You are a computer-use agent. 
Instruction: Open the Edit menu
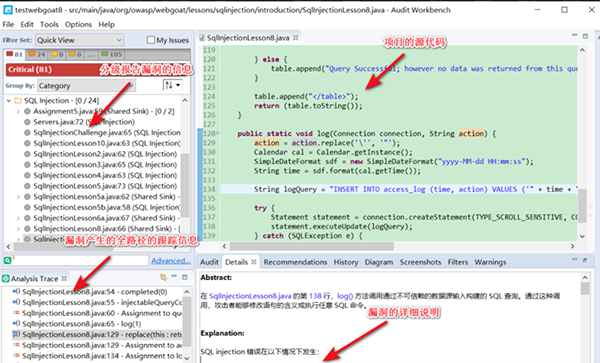click(x=27, y=24)
